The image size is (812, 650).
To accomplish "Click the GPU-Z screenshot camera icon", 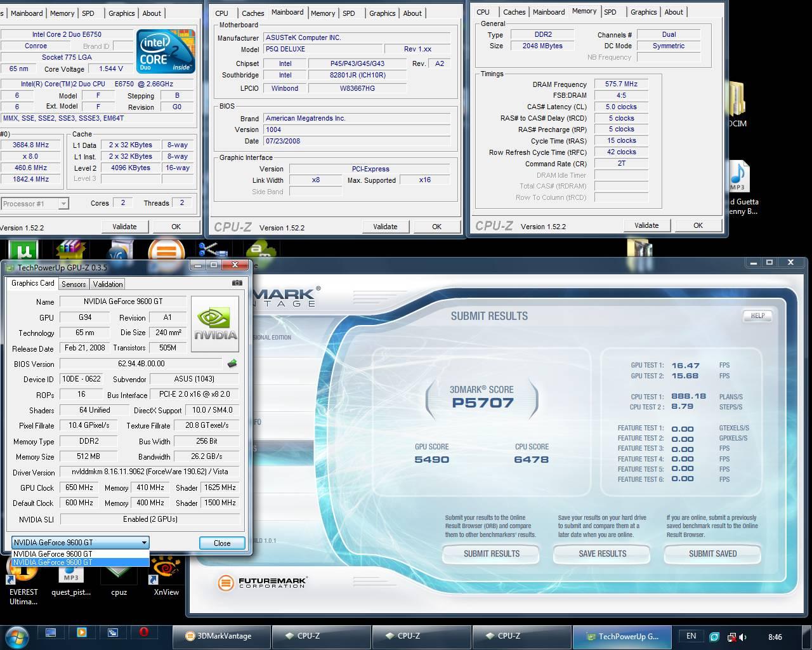I will click(237, 283).
